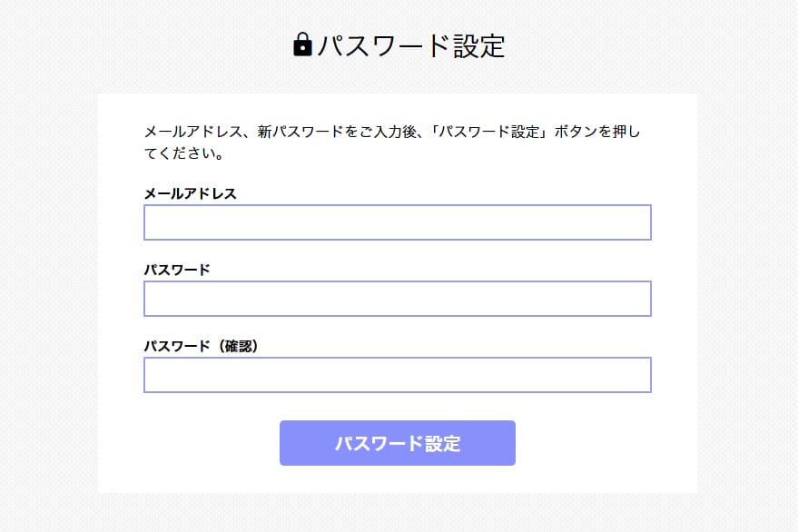Screen dimensions: 798x532
Task: Place cursor in the email address box
Action: click(x=398, y=222)
